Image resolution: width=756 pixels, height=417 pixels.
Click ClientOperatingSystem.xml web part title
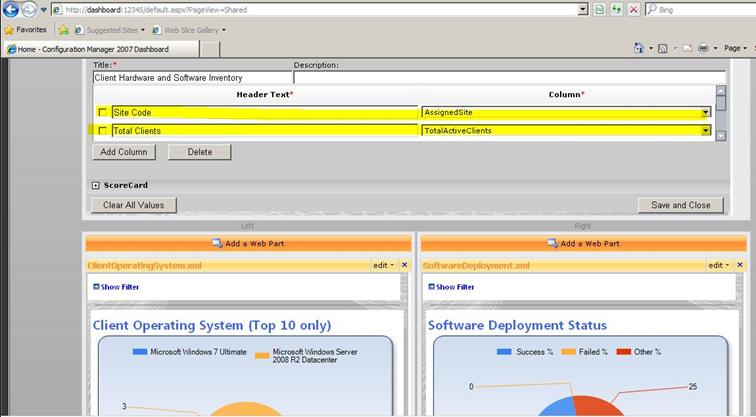pos(145,266)
